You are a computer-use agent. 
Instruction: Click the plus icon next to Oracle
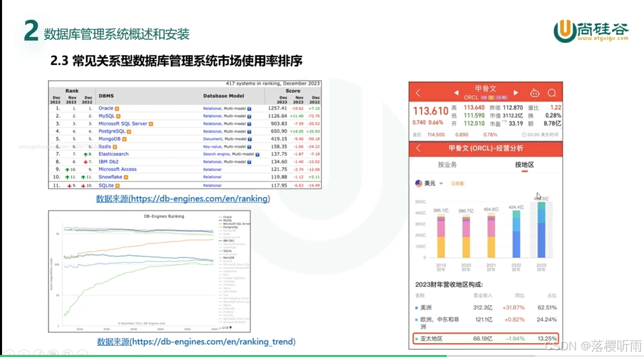117,109
